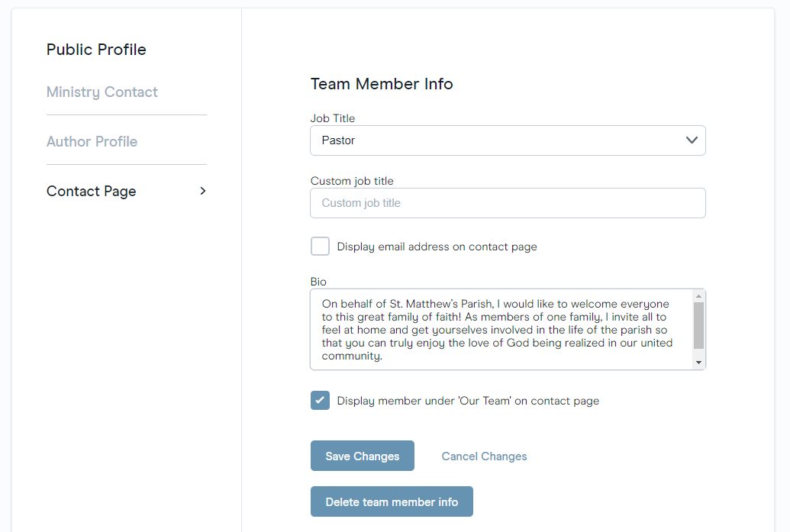This screenshot has height=532, width=790.
Task: Focus the Custom job title input field
Action: click(x=507, y=203)
